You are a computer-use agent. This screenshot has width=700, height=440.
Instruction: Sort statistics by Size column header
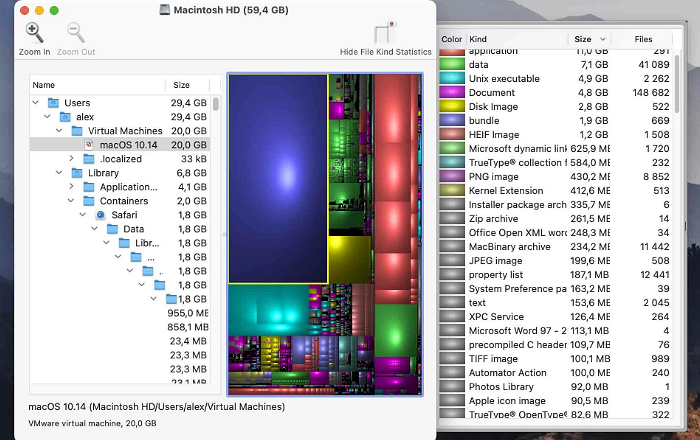(x=585, y=39)
